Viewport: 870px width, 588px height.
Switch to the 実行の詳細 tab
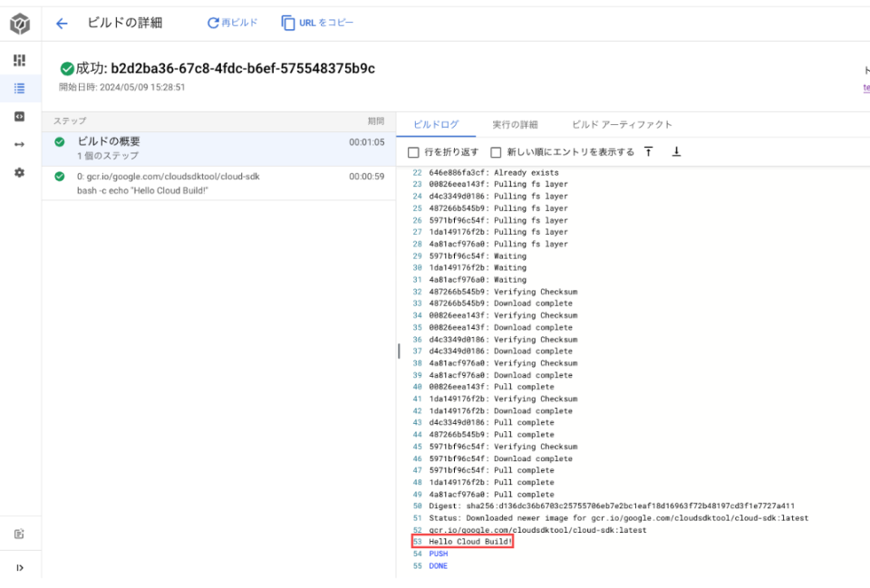(518, 125)
